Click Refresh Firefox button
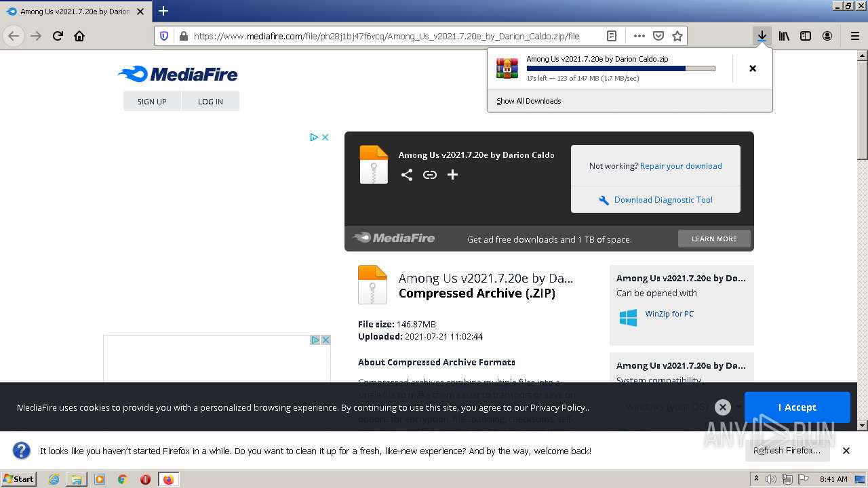Image resolution: width=868 pixels, height=488 pixels. coord(787,451)
